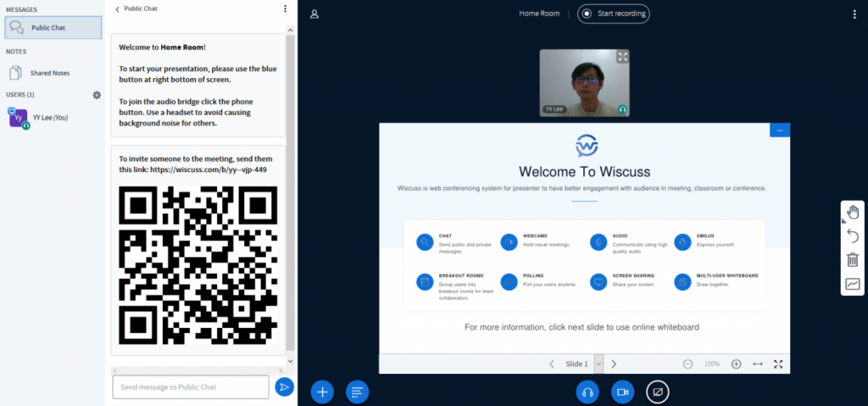Click Start recording button
Viewport: 868px width, 406px height.
(614, 14)
